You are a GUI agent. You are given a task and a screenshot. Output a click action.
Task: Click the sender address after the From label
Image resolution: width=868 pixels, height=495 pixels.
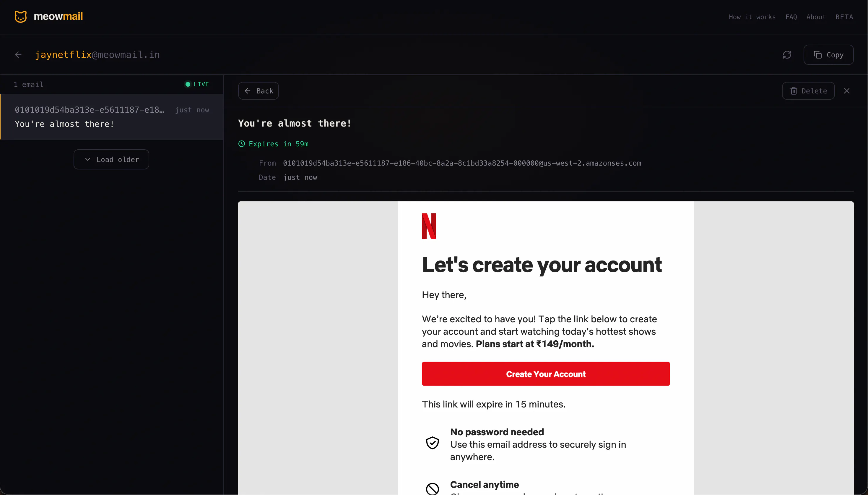tap(462, 163)
